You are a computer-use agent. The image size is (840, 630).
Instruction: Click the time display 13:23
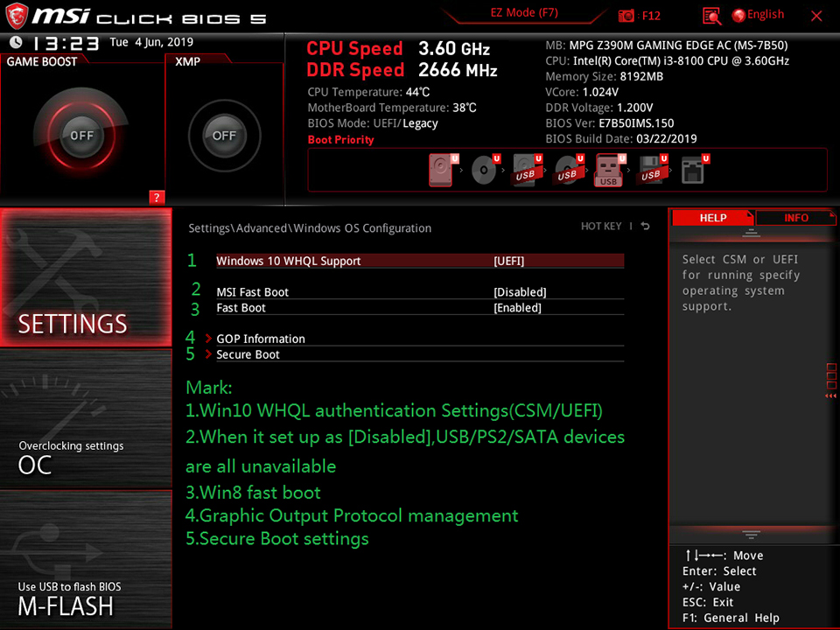pos(66,43)
